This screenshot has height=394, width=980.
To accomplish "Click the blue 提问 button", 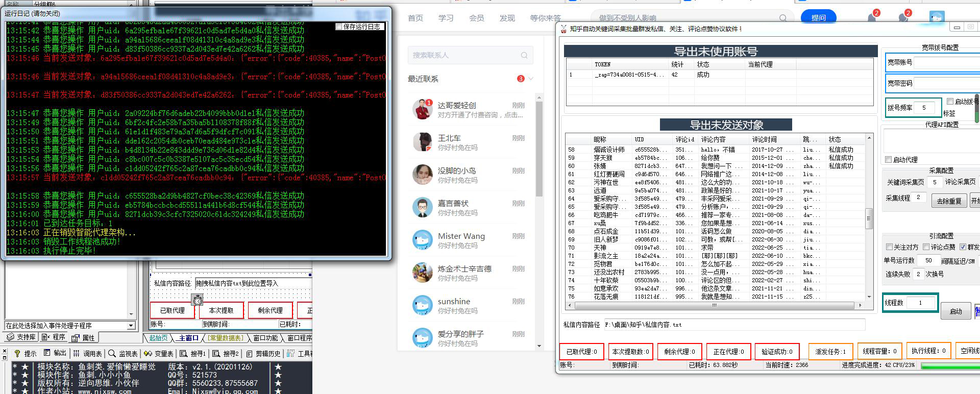I will (x=819, y=17).
